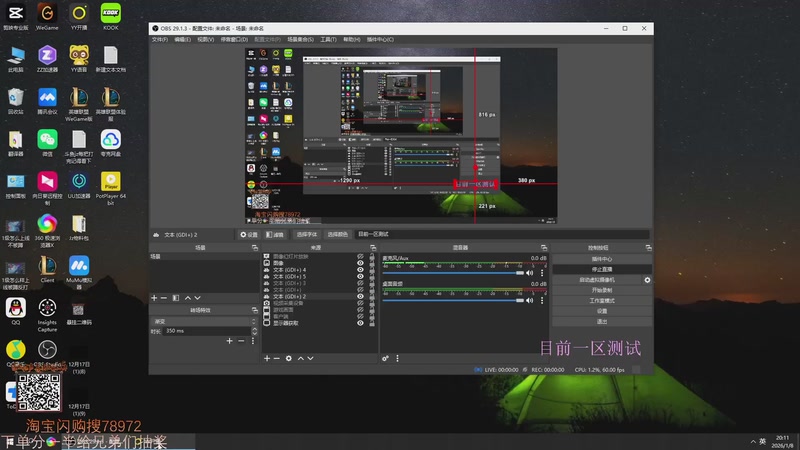
Task: Click 停止直播 button
Action: pos(602,269)
